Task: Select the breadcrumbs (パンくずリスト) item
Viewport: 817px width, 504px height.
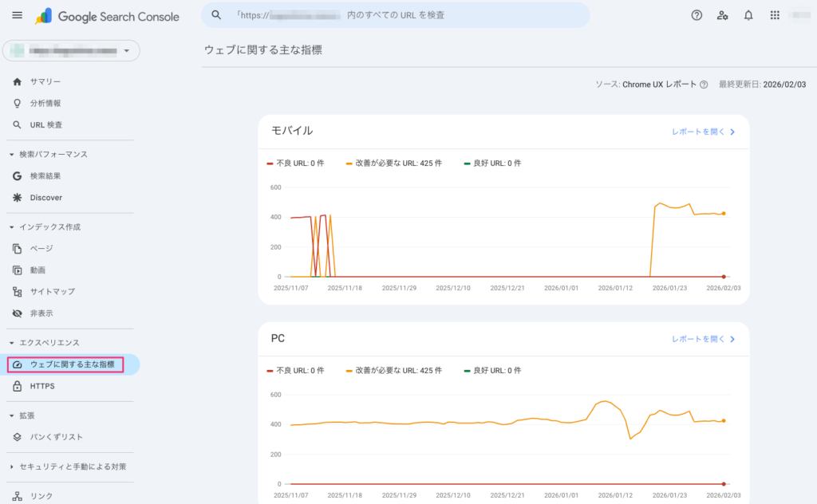Action: (x=54, y=438)
